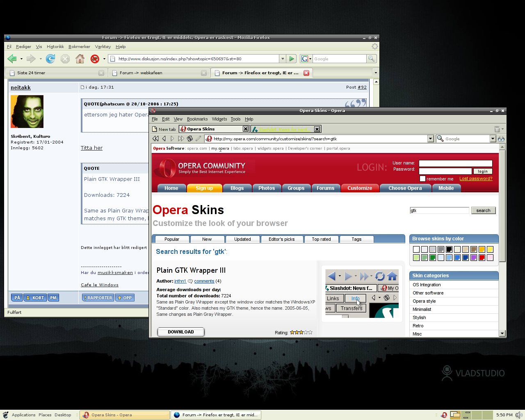The image size is (525, 420).
Task: Click Firefox's Forward arrow button
Action: 31,59
